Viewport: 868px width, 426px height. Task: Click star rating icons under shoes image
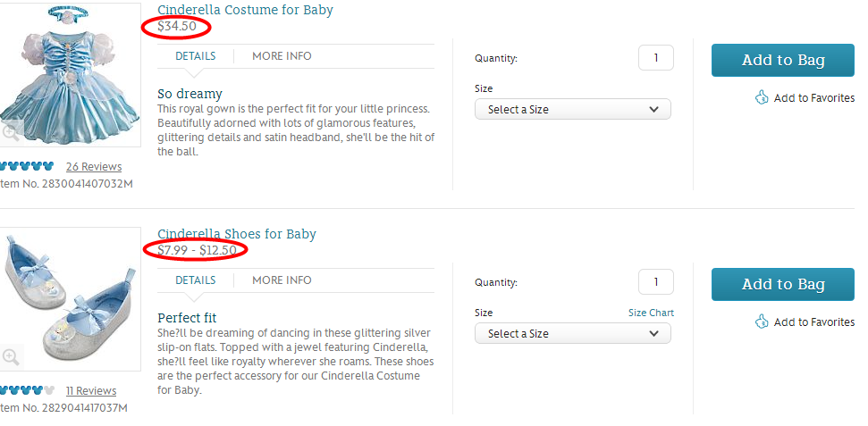tap(27, 390)
